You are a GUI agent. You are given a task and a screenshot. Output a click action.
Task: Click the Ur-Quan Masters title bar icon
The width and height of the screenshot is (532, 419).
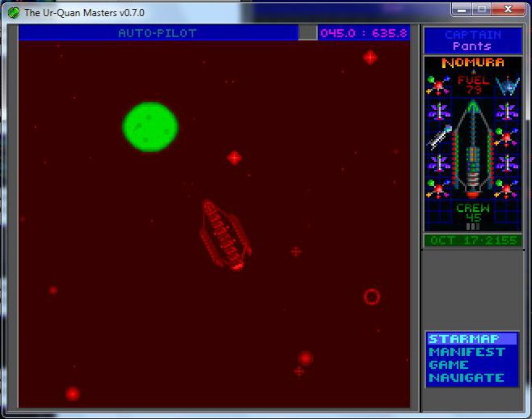pyautogui.click(x=14, y=13)
